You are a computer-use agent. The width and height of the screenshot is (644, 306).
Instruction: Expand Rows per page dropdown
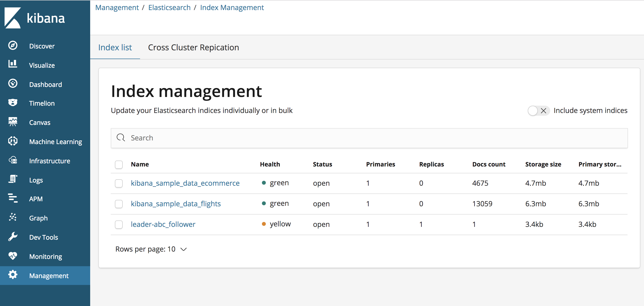pyautogui.click(x=151, y=249)
